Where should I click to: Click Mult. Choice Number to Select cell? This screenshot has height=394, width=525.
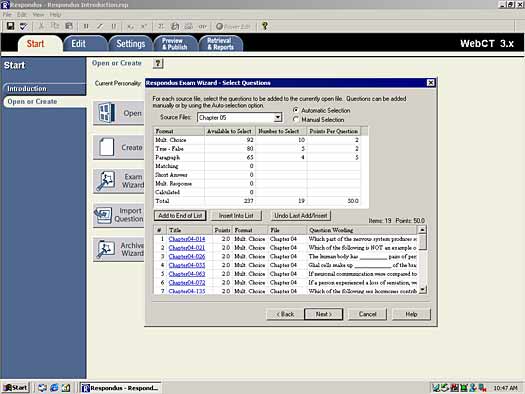tap(281, 140)
